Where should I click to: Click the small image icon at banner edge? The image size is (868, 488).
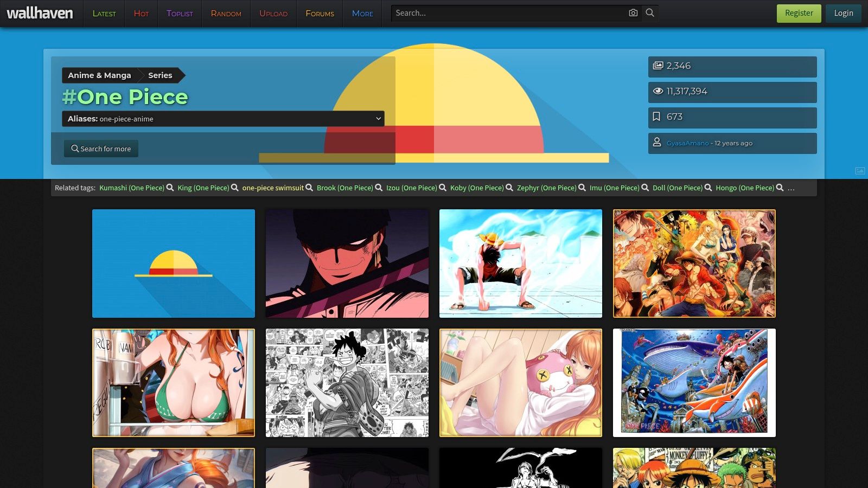pyautogui.click(x=860, y=171)
